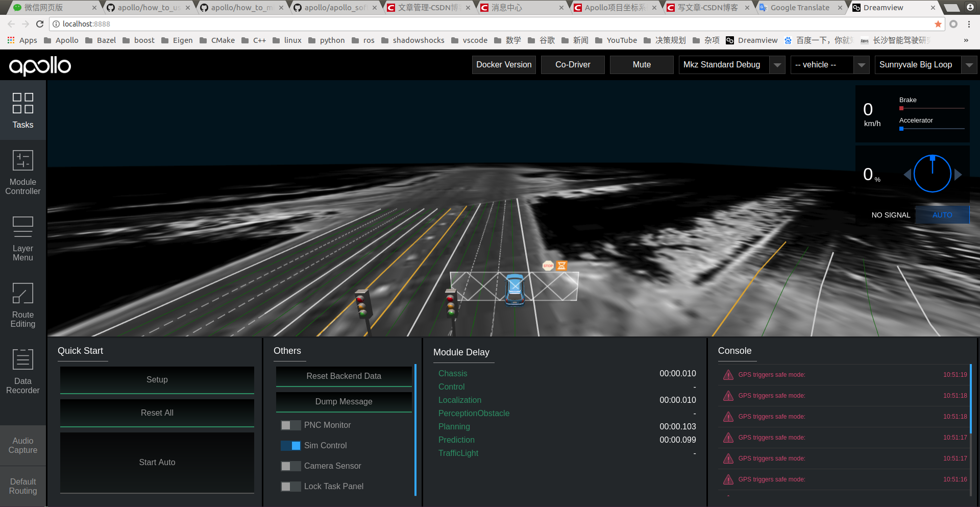The image size is (980, 507).
Task: Open the Mkz Standard Debug mode dropdown
Action: [776, 65]
